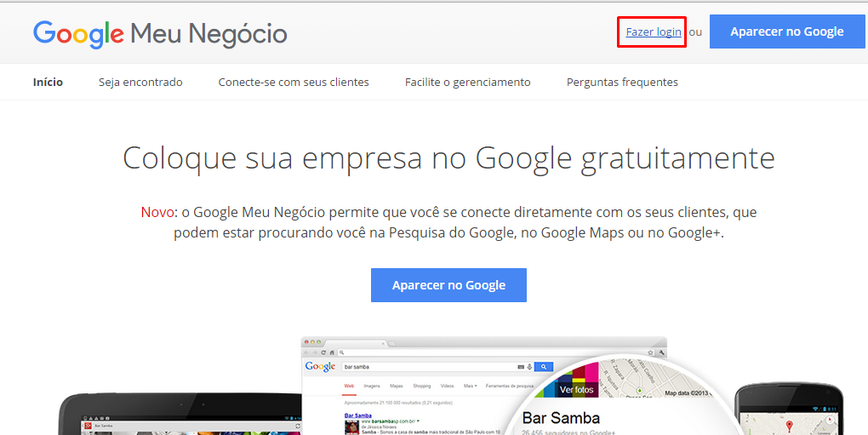The image size is (868, 435).
Task: Select the Imagens tab in mock results
Action: click(x=372, y=386)
